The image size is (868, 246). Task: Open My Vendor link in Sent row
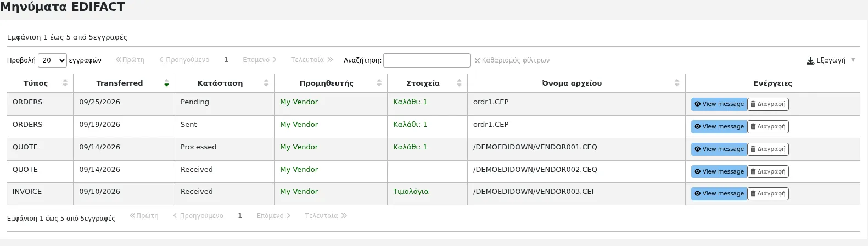pos(299,125)
